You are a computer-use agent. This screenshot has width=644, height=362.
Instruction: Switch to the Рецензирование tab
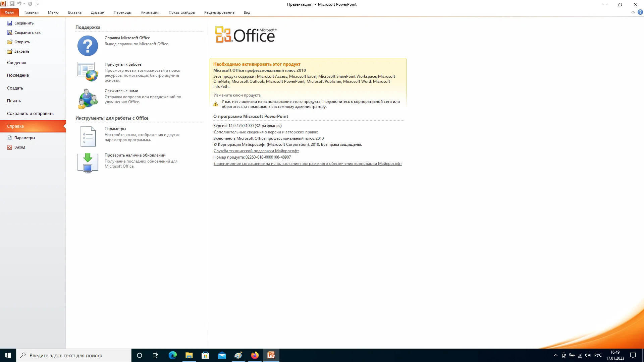(x=219, y=12)
